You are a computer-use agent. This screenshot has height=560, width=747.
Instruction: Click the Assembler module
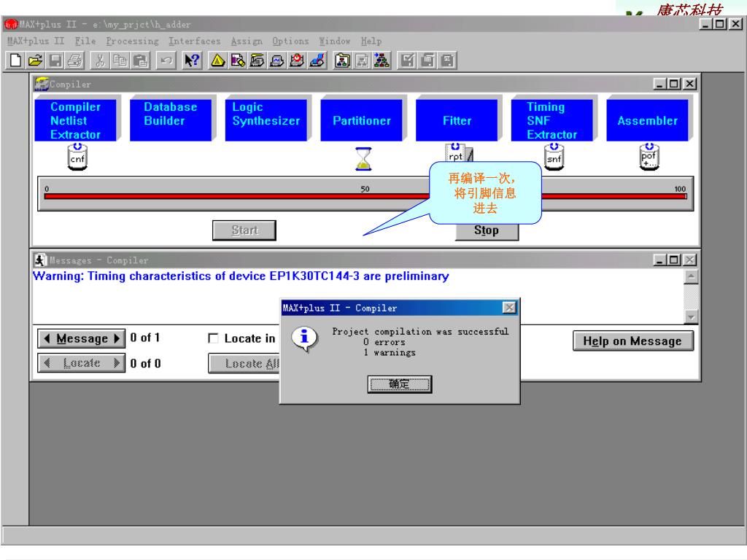tap(647, 120)
